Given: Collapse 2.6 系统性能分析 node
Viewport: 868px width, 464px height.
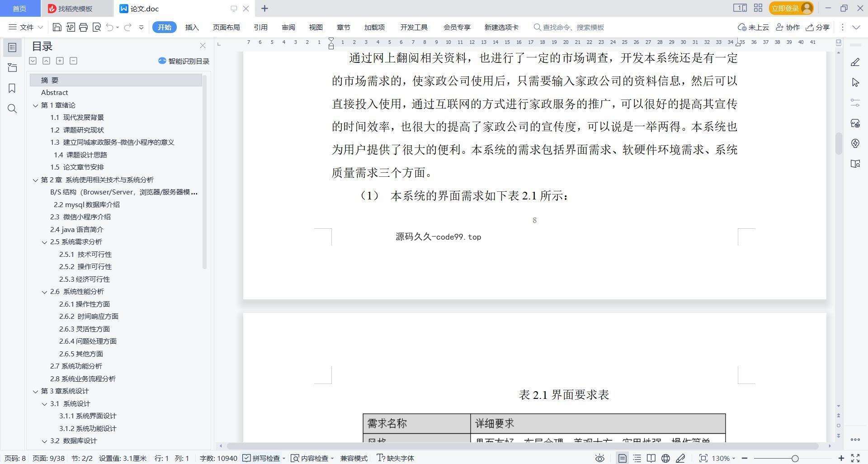Looking at the screenshot, I should [44, 292].
